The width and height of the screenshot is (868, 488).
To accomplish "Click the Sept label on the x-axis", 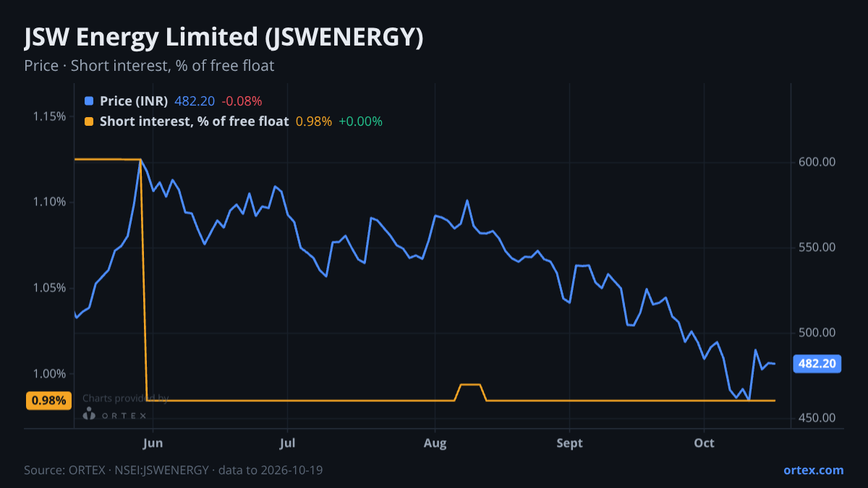I will [570, 442].
